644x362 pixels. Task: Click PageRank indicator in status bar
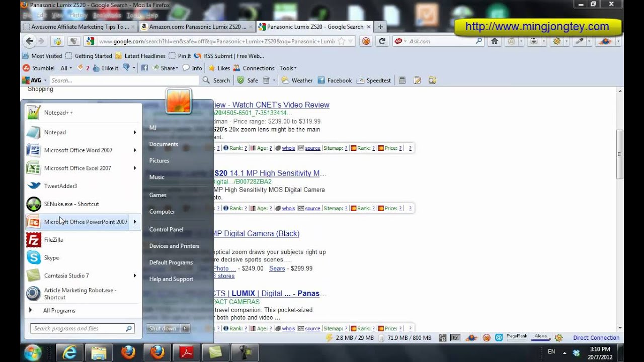(517, 338)
